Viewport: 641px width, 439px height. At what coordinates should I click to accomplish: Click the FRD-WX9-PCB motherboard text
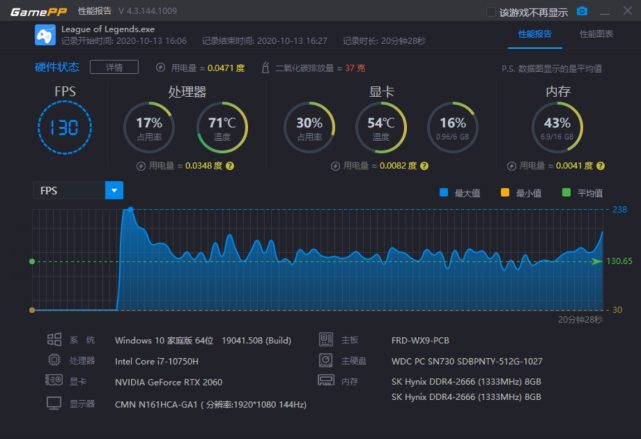(420, 340)
